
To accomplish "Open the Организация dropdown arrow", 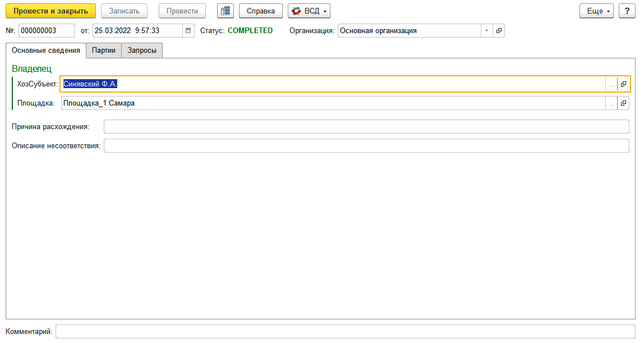I will tap(487, 31).
